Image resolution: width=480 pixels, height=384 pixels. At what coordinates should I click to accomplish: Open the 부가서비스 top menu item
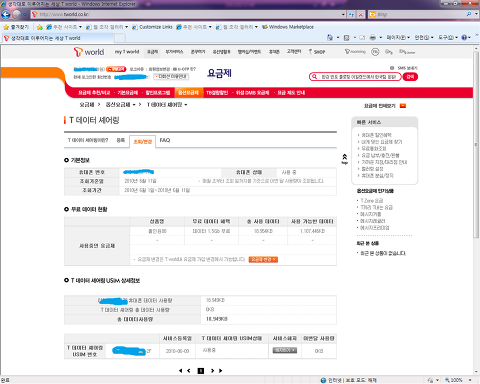click(174, 52)
